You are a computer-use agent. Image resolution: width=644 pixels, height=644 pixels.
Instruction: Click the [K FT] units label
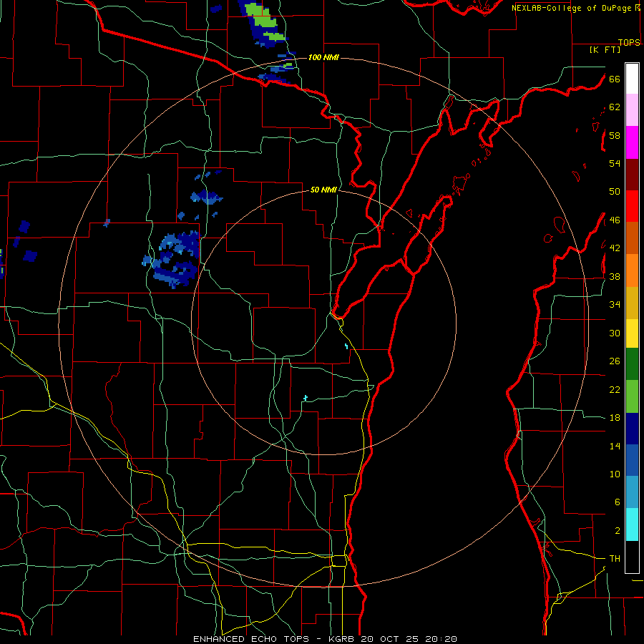605,49
